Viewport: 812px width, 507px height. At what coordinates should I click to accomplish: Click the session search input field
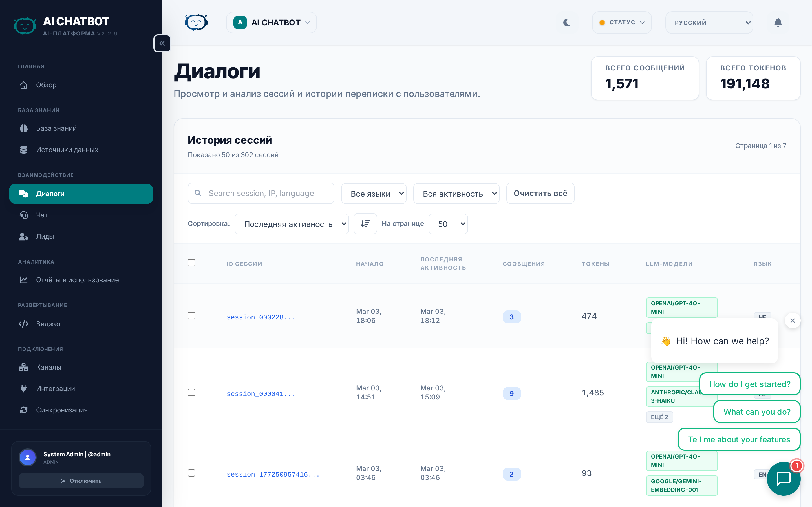[265, 194]
